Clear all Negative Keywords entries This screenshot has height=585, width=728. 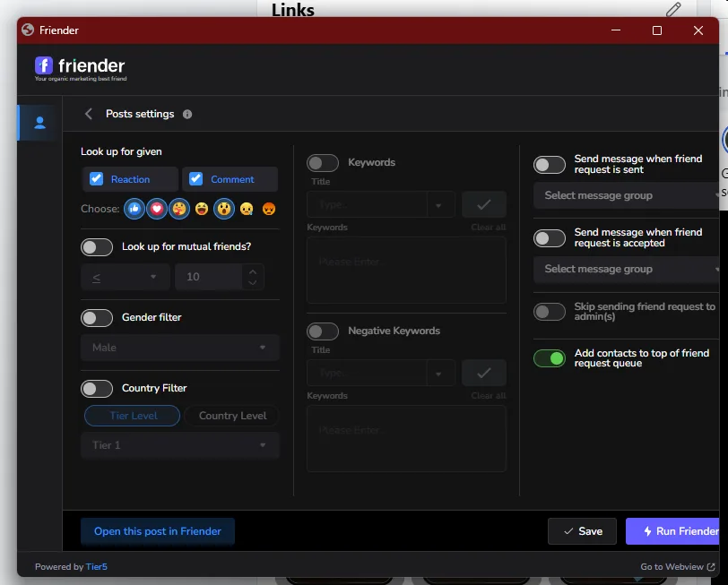tap(488, 396)
